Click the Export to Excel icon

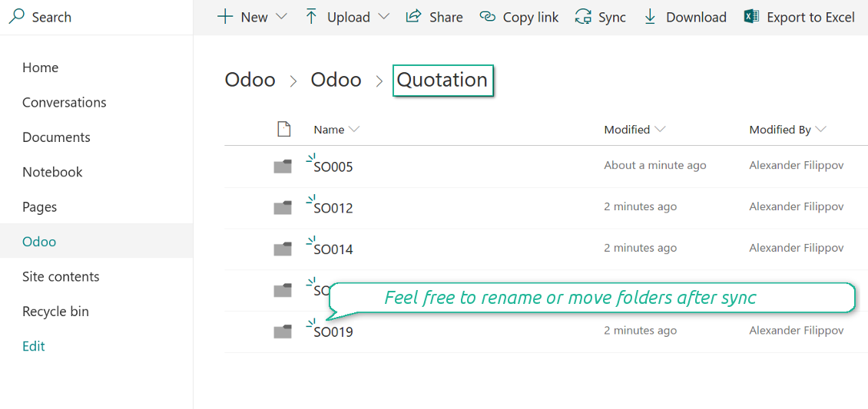coord(751,16)
